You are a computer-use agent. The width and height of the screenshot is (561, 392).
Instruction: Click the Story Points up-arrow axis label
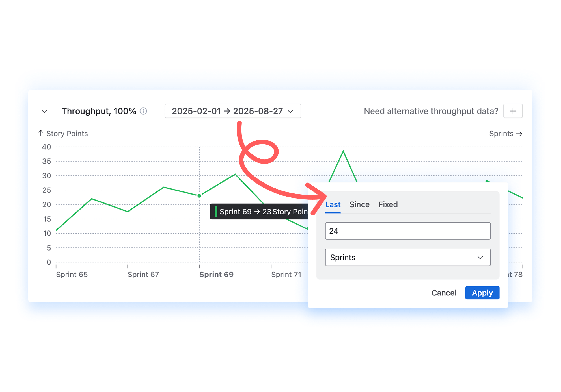[x=63, y=134]
